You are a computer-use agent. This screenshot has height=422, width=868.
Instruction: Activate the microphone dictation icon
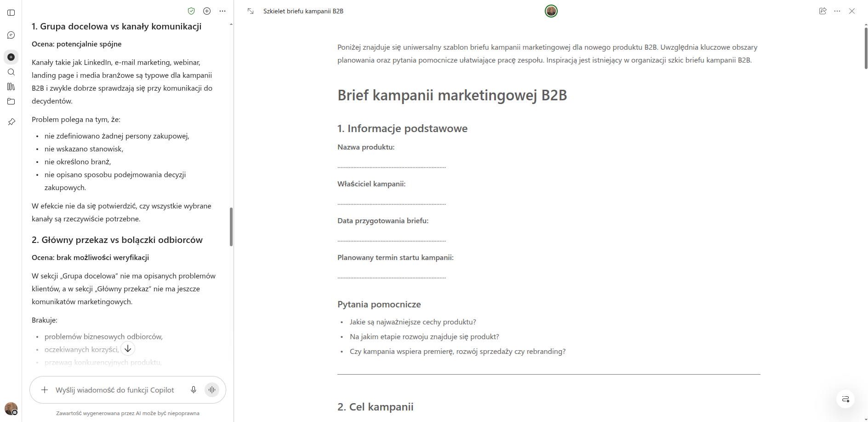tap(194, 390)
